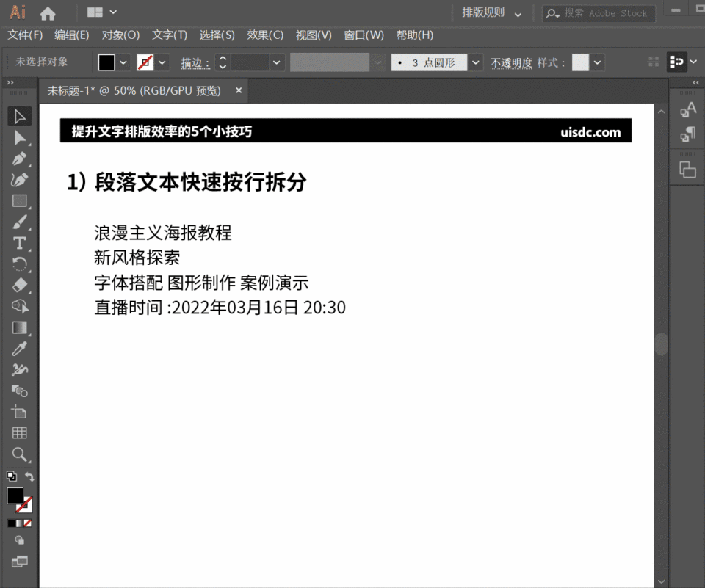Activate the Type tool
This screenshot has height=588, width=705.
coord(19,242)
